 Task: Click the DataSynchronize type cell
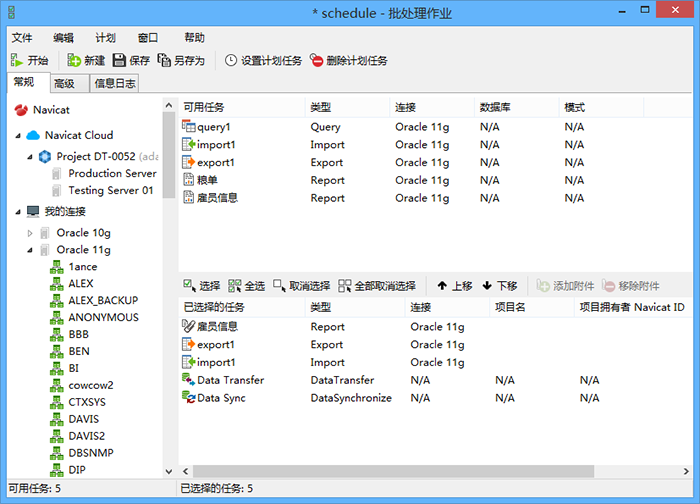351,398
